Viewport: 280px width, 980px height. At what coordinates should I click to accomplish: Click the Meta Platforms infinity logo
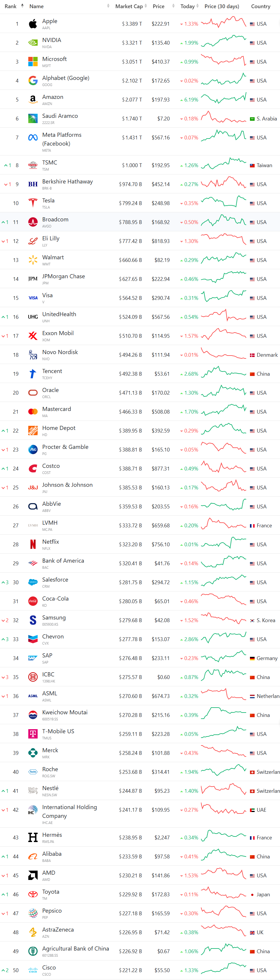tap(33, 138)
